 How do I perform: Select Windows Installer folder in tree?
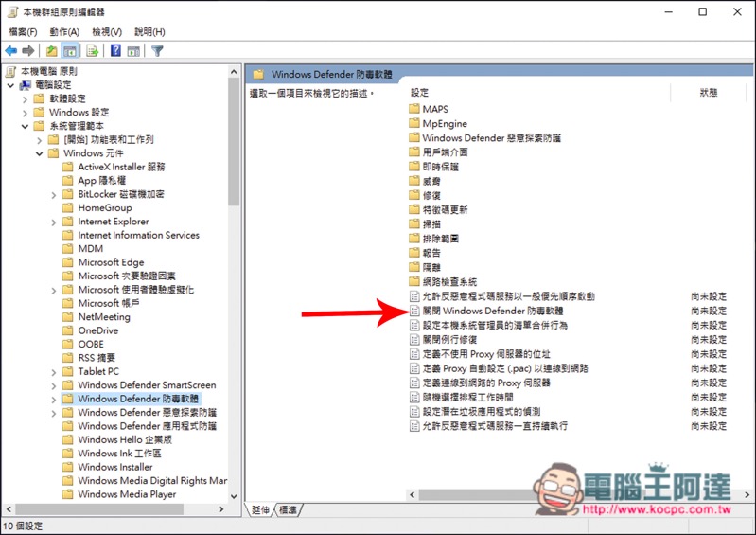pos(115,467)
